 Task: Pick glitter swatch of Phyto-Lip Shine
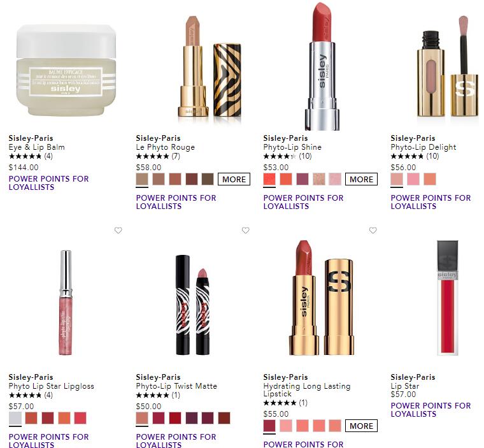(319, 179)
